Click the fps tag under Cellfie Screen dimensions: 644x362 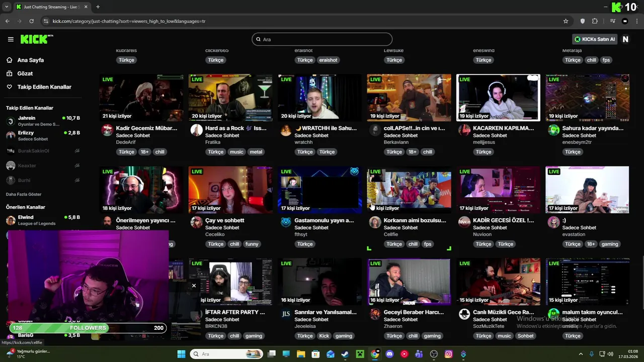click(428, 244)
